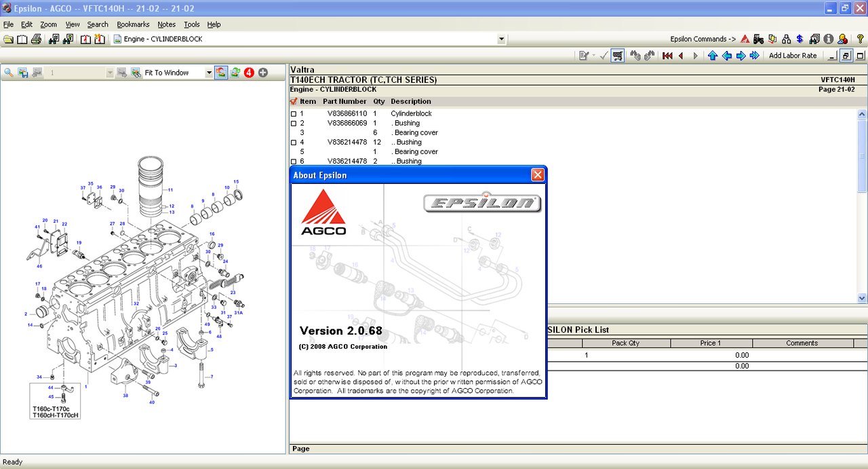The width and height of the screenshot is (868, 469).
Task: Click the blue up arrow navigation icon
Action: coord(712,56)
